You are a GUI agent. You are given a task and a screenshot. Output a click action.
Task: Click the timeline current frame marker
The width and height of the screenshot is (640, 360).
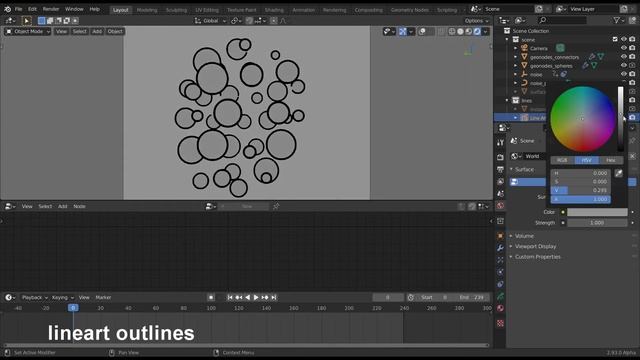tap(73, 308)
